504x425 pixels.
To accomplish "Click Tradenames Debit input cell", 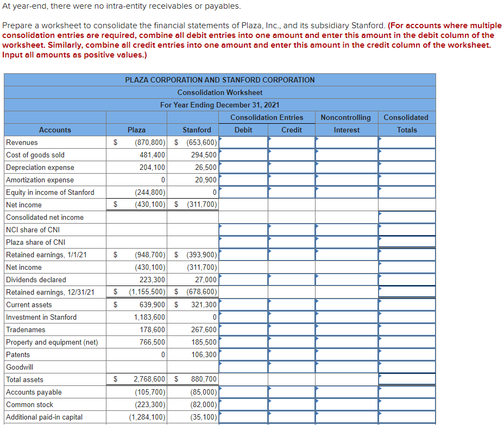I will click(243, 329).
